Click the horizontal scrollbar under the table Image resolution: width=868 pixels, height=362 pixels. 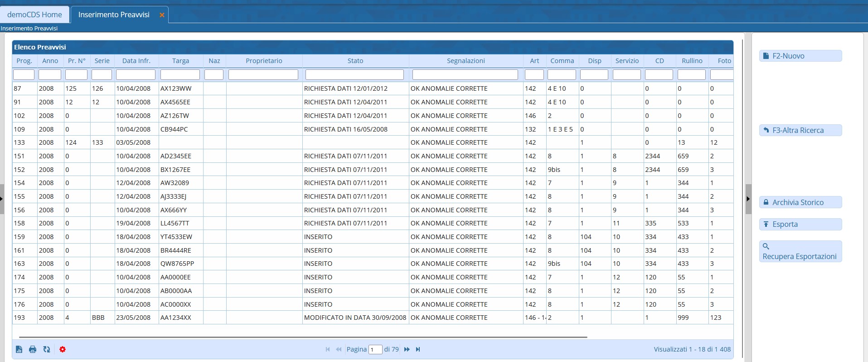[x=303, y=338]
